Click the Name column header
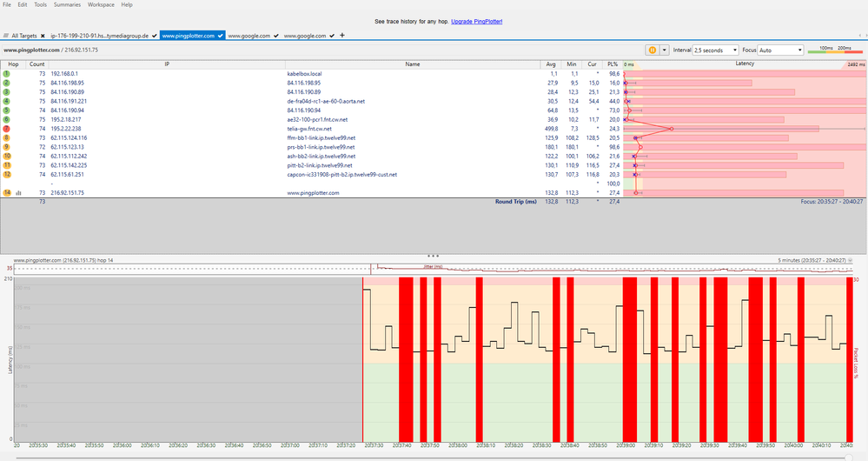This screenshot has width=868, height=461. point(413,64)
